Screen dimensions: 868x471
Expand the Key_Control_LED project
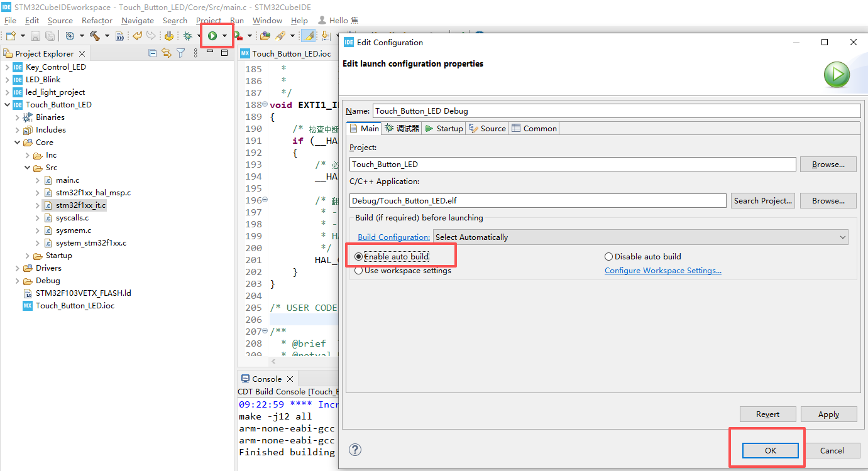pyautogui.click(x=7, y=67)
